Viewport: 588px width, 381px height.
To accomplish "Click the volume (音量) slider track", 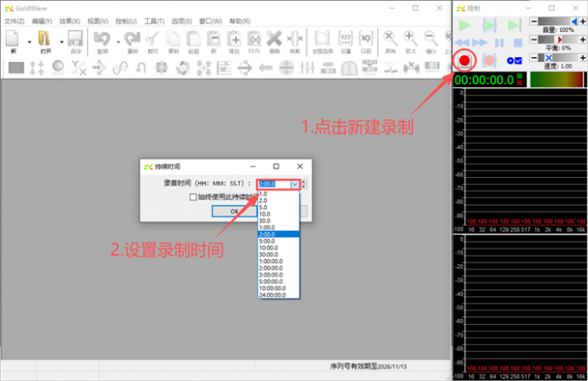I will [559, 22].
